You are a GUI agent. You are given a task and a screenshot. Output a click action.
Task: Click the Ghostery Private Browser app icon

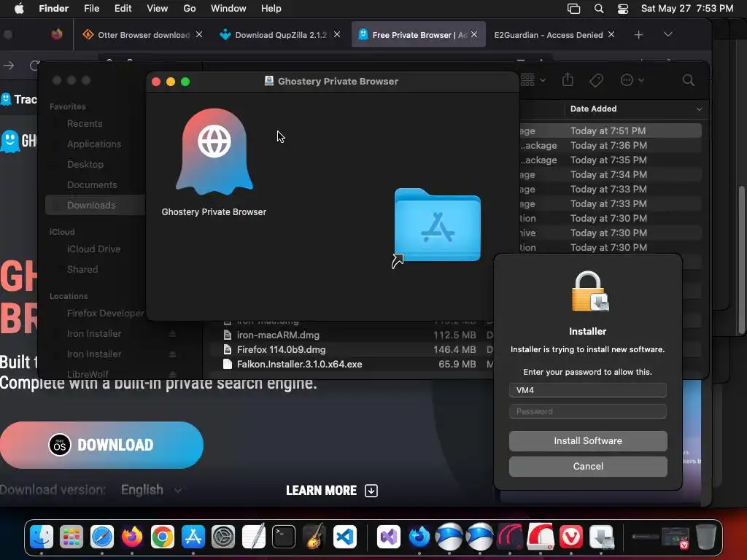tap(214, 152)
